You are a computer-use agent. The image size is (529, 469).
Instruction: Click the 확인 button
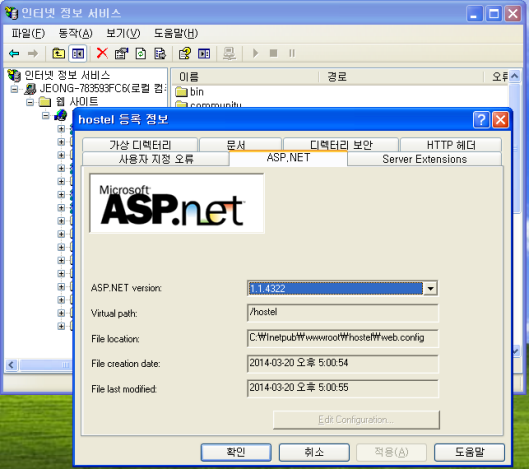pos(236,452)
